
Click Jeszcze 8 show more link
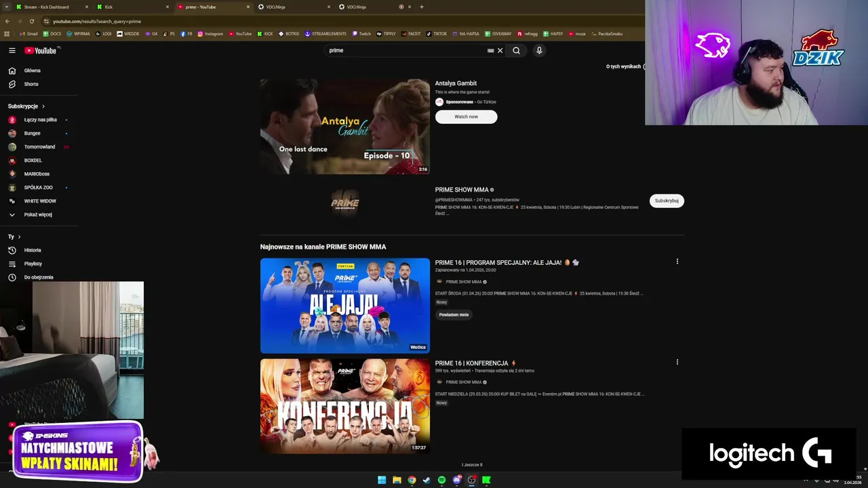[x=472, y=465]
